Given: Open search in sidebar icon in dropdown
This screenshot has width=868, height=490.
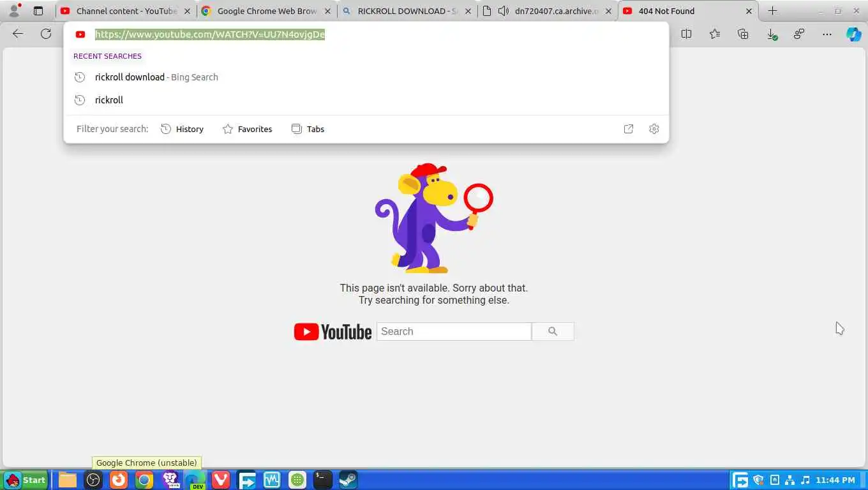Looking at the screenshot, I should click(x=629, y=129).
